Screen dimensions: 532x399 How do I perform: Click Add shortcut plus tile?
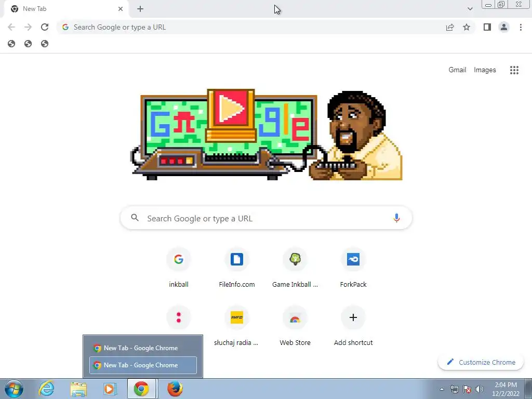353,326
